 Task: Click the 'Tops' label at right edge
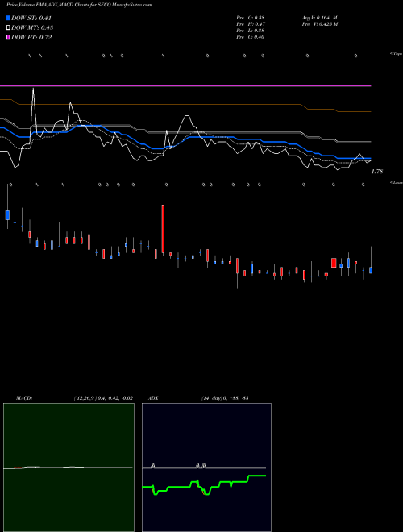point(397,54)
